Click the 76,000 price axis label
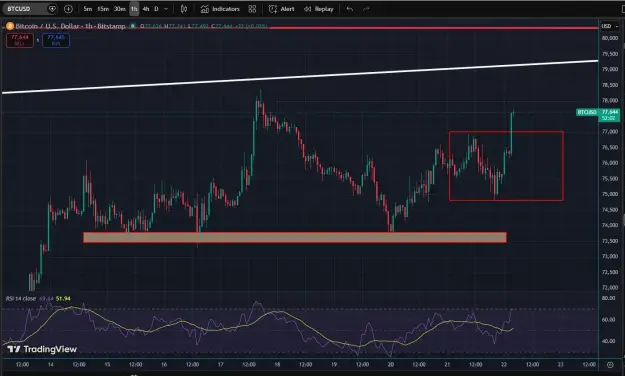625x376 pixels. 610,163
